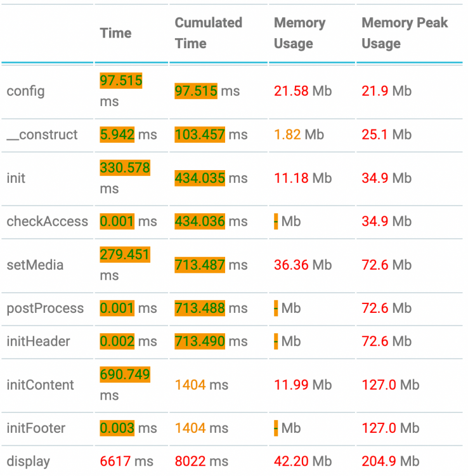Click the initContent row label

tap(40, 385)
